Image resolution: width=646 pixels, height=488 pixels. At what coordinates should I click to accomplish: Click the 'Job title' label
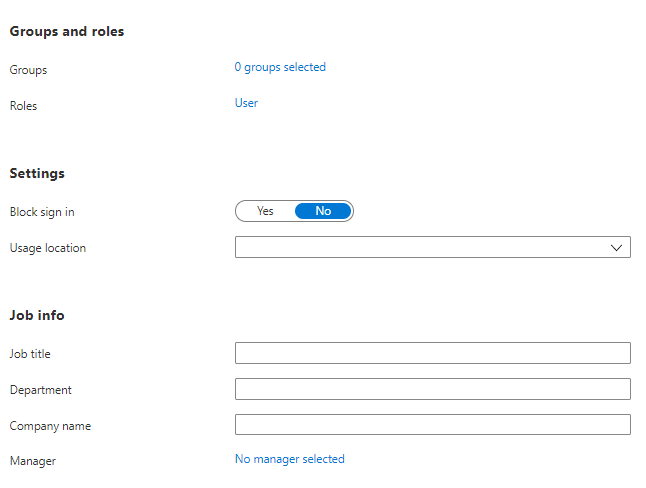(x=30, y=354)
